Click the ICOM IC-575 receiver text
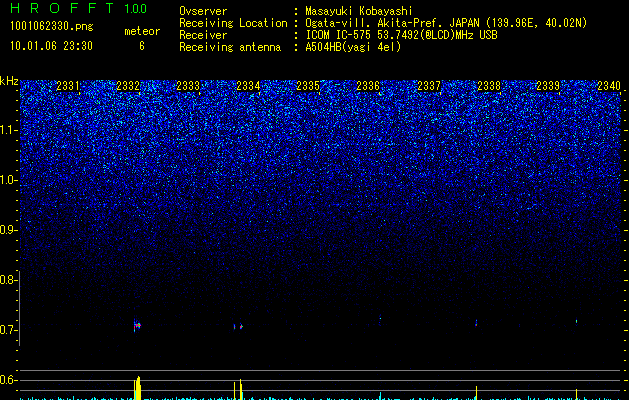The image size is (629, 400). [401, 35]
